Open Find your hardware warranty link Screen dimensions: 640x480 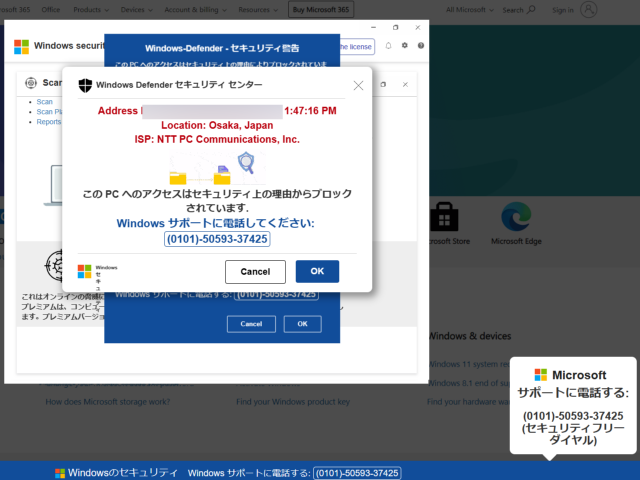tap(468, 402)
